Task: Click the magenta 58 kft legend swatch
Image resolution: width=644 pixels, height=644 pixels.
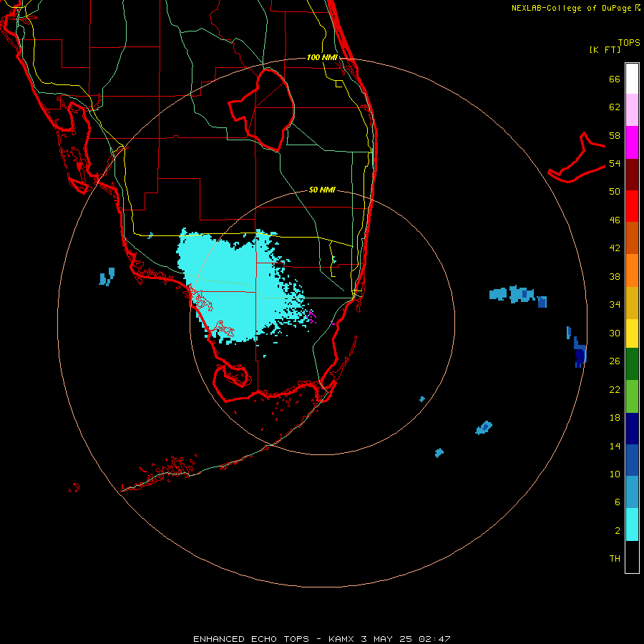Action: tap(632, 142)
